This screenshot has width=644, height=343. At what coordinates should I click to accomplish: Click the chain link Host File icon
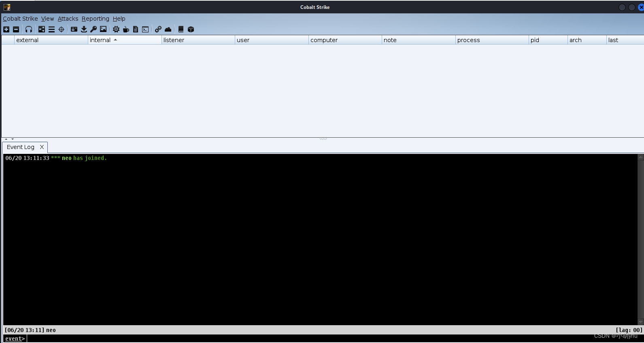(158, 29)
